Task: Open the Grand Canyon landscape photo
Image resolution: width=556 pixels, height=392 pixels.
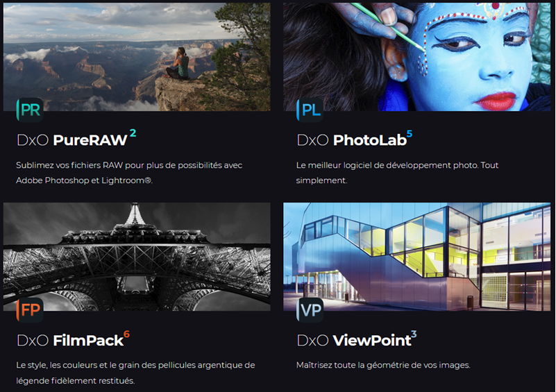Action: pos(137,57)
